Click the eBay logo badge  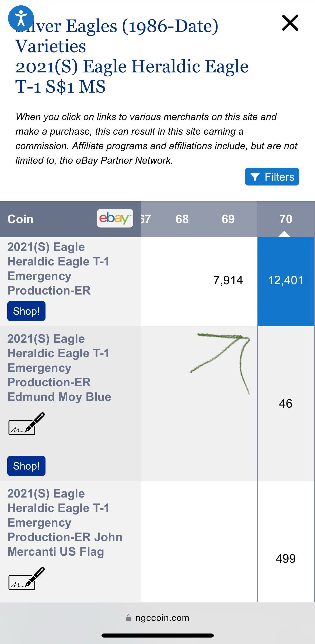(x=115, y=218)
